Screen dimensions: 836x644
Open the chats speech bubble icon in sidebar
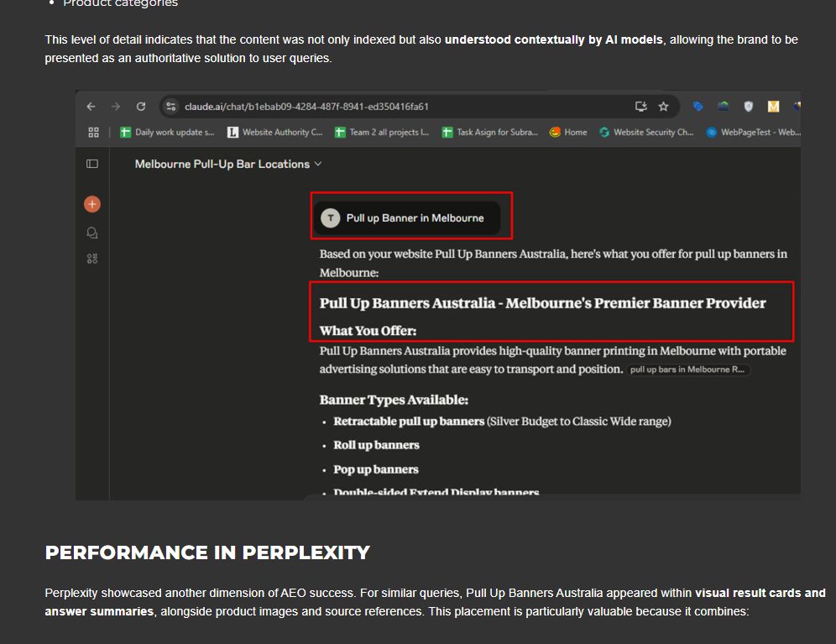pos(92,232)
